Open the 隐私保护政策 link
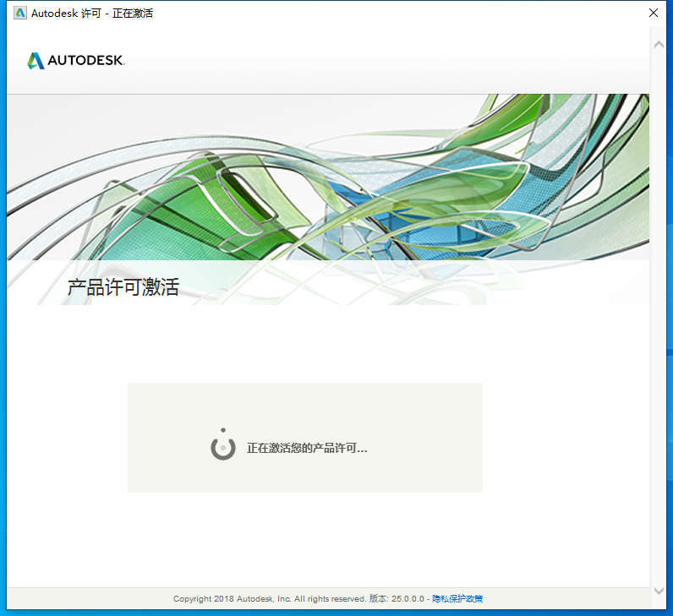This screenshot has width=673, height=616. point(457,598)
